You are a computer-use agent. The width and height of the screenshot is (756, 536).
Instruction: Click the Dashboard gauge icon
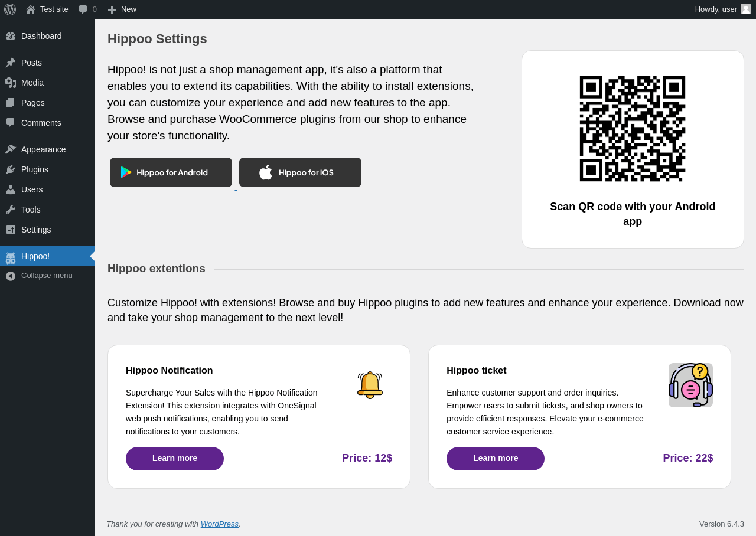(11, 36)
